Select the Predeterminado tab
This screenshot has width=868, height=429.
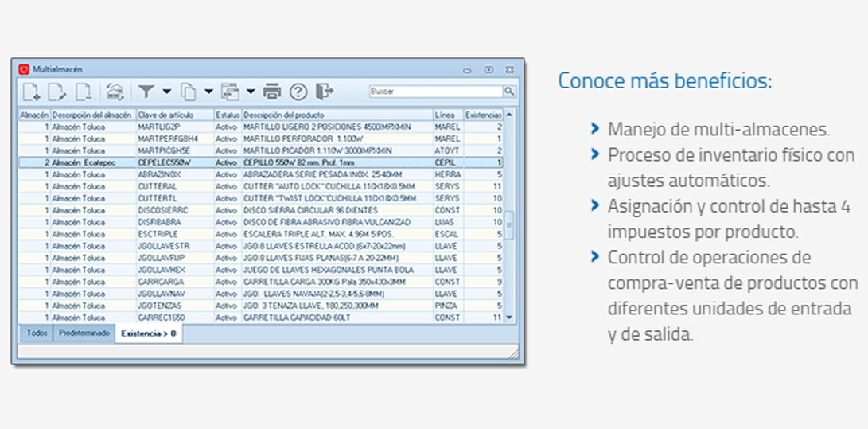tap(84, 333)
